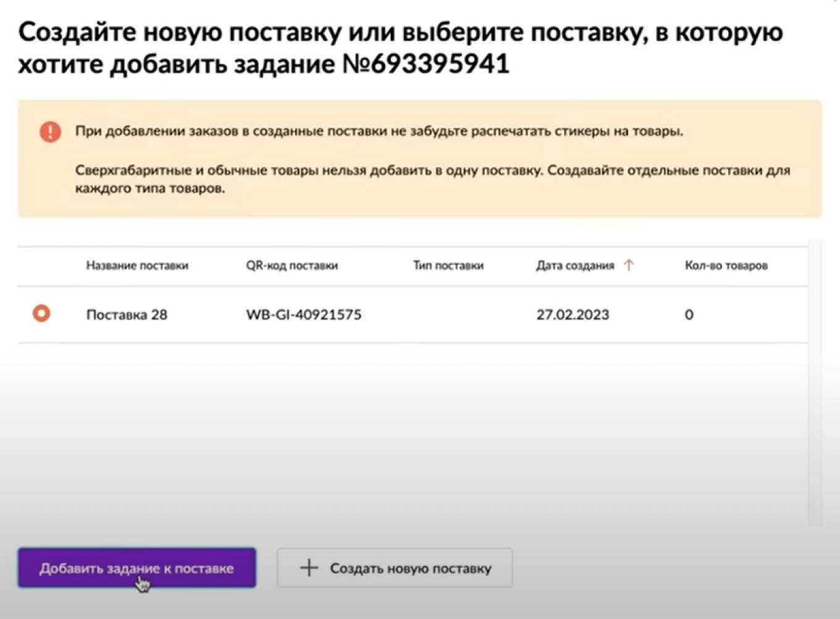Click the товары count 0 for Поставка 28
Viewport: 840px width, 619px height.
pos(689,314)
